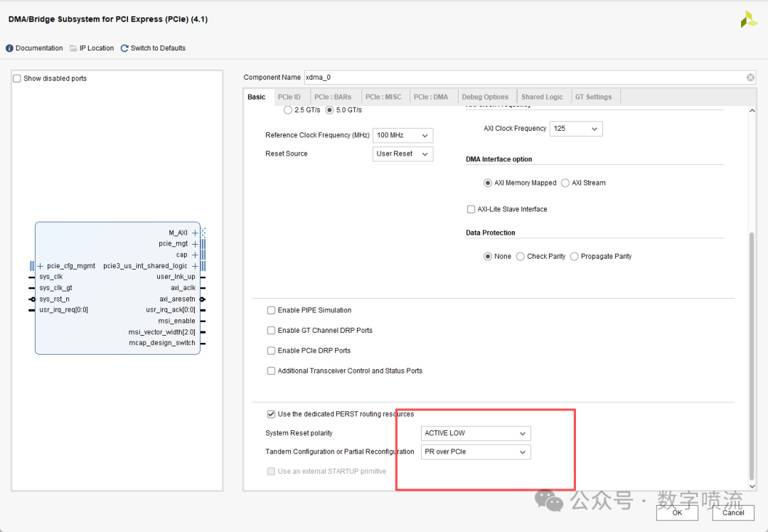The image size is (768, 532).
Task: Switch to the Debug Options tab
Action: [x=485, y=97]
